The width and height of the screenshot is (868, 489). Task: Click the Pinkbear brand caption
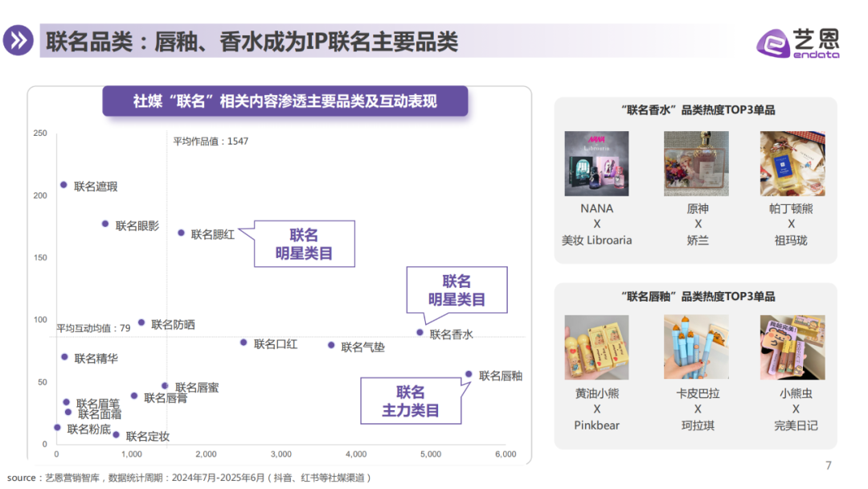[x=596, y=425]
